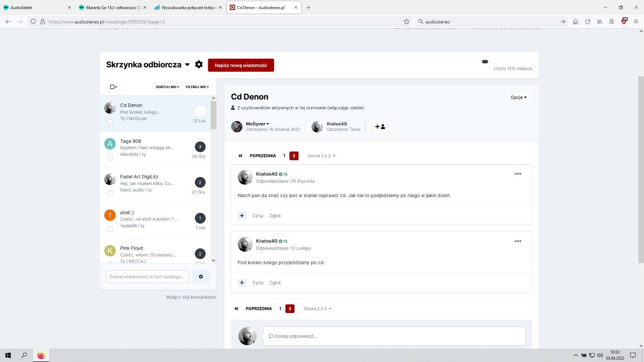Click top POPRZEDNIA pagination link
This screenshot has width=644, height=362.
[263, 156]
